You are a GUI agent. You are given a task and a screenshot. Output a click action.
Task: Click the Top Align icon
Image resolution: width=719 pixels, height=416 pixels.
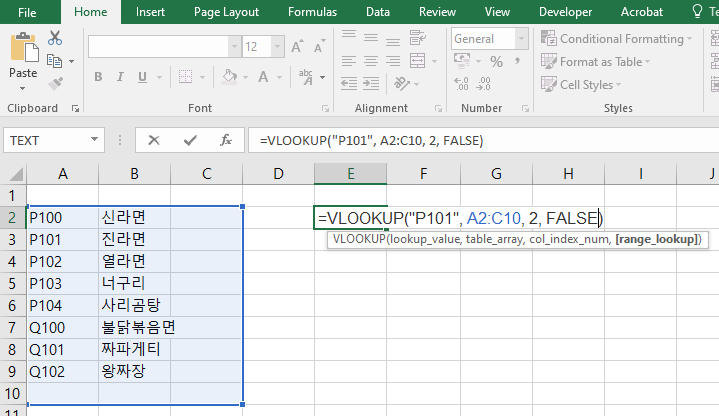[349, 36]
